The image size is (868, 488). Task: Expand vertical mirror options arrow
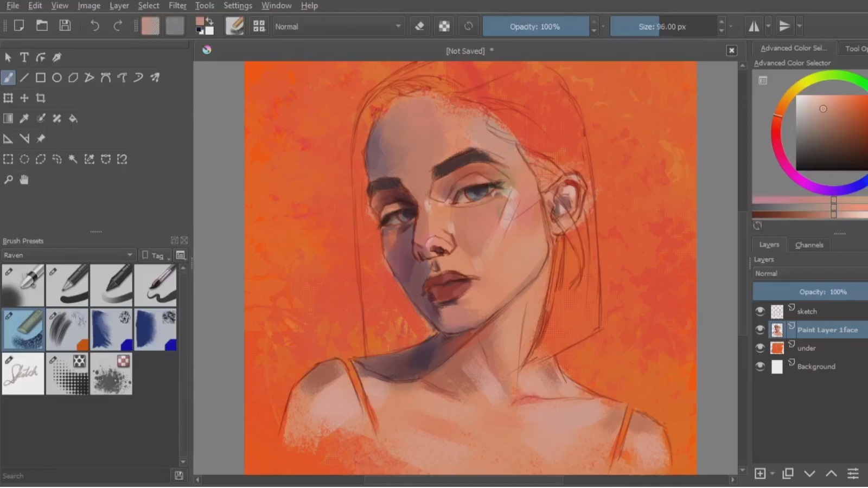[799, 26]
